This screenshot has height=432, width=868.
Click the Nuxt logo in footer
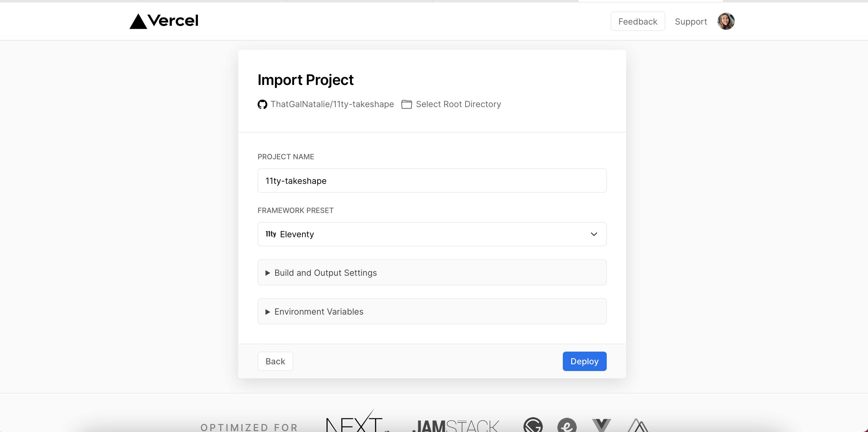coord(638,425)
